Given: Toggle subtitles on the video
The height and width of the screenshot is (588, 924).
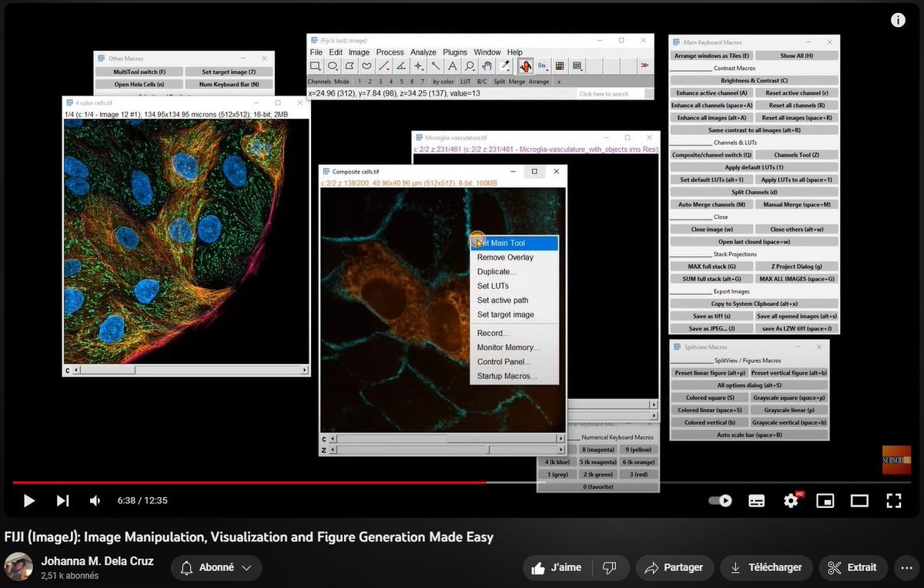Looking at the screenshot, I should (757, 501).
